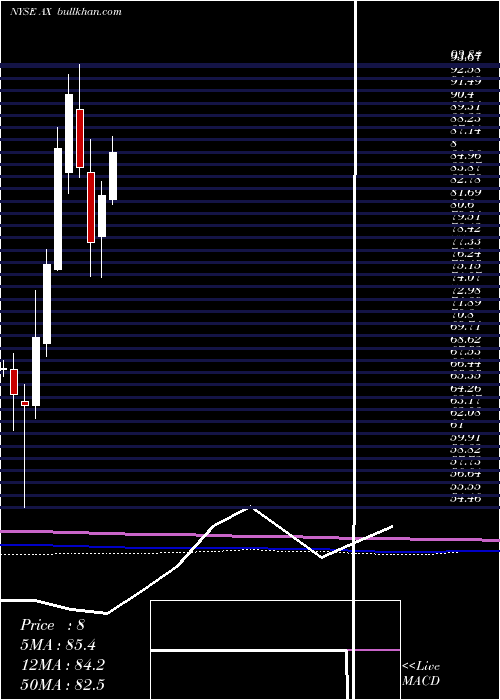Click the 59.91 price axis label
The width and height of the screenshot is (500, 700).
coord(466,438)
